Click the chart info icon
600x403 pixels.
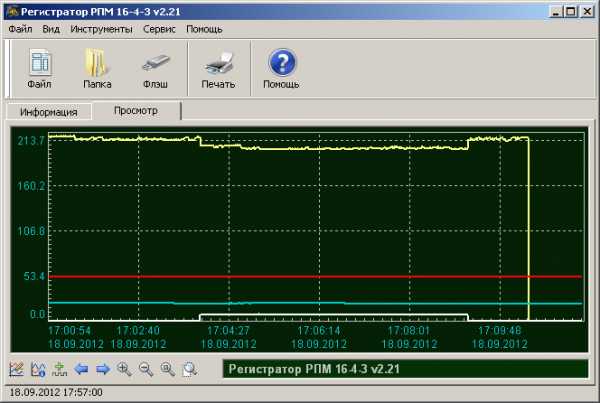38,369
